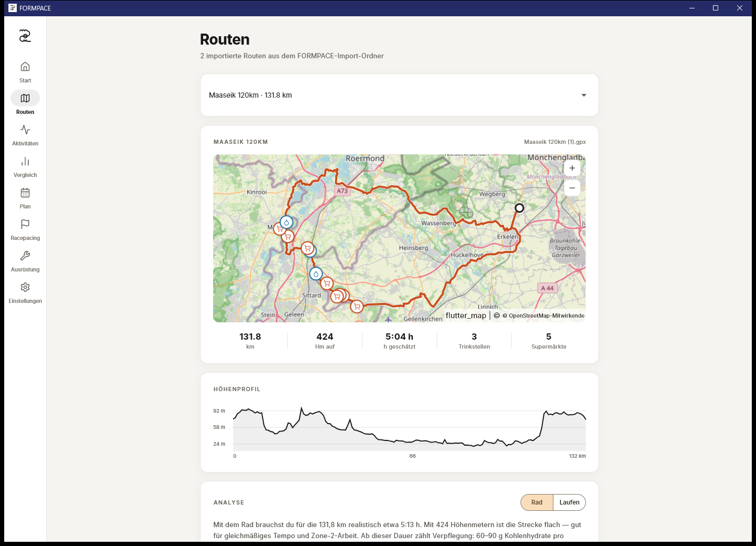Screen dimensions: 756x546
Task: Click the route map of Maaseik 120km
Action: (400, 238)
